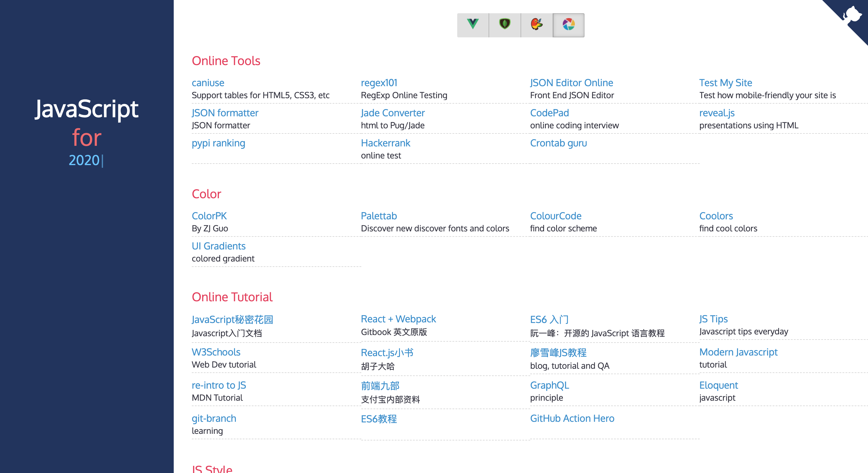Click the Bower bird icon
This screenshot has height=473, width=868.
point(537,25)
